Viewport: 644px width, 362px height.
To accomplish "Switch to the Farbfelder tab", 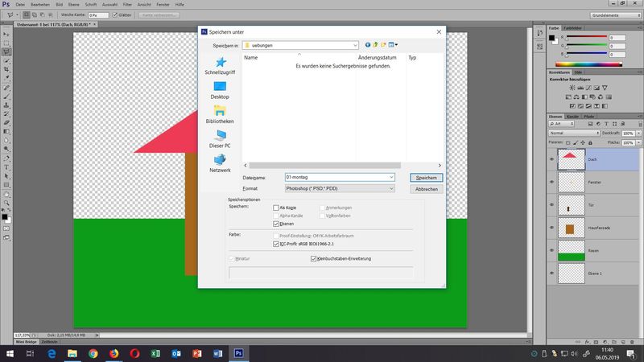I will (x=572, y=28).
